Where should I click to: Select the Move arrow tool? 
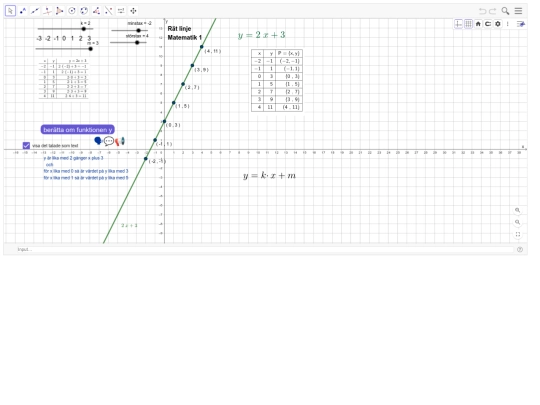point(10,11)
